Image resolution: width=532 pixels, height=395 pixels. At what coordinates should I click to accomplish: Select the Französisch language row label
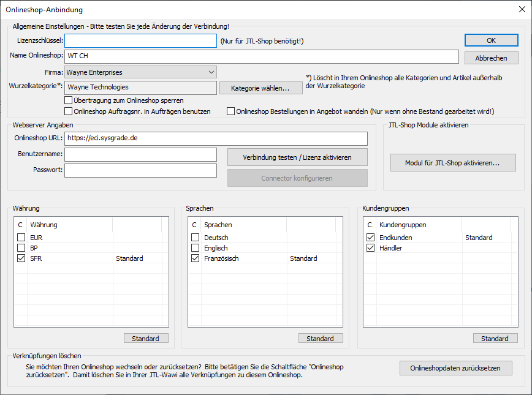pos(221,258)
